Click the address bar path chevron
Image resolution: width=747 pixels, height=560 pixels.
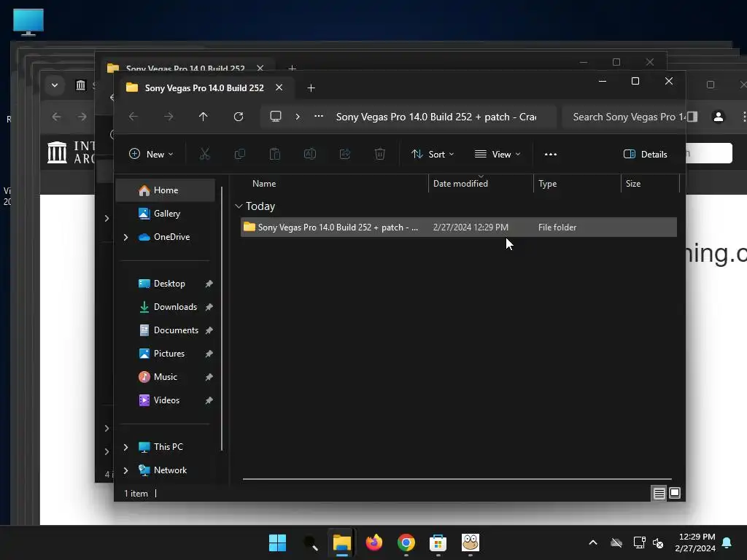(298, 117)
